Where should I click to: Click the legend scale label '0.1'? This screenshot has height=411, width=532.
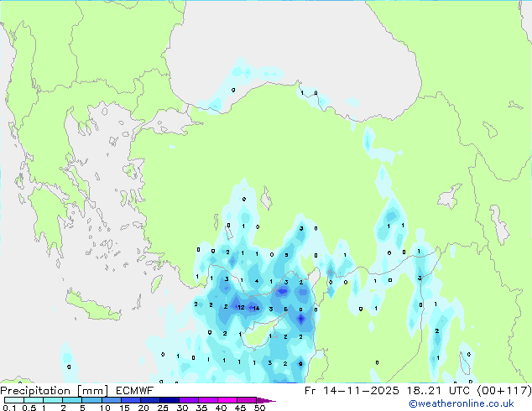pos(9,408)
